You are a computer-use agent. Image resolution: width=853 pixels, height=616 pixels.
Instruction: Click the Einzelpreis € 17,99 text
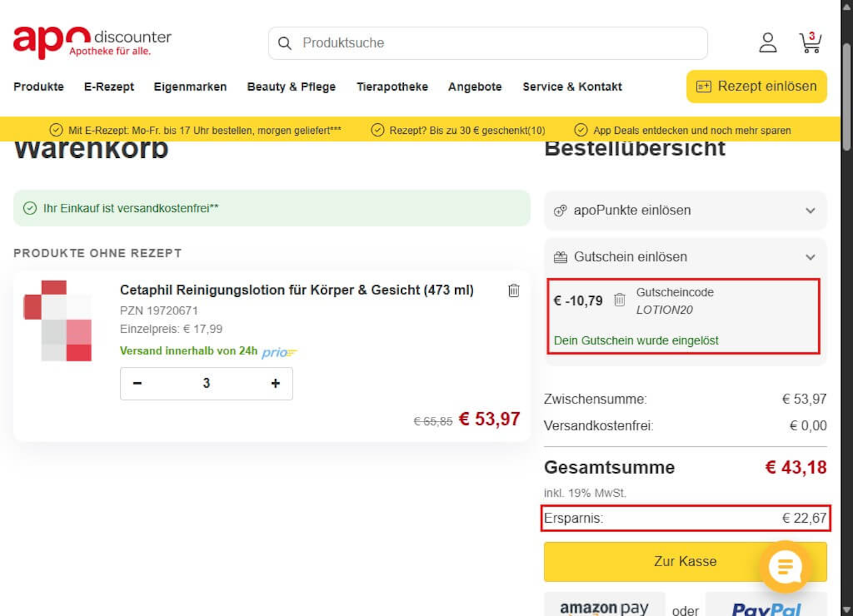coord(171,329)
